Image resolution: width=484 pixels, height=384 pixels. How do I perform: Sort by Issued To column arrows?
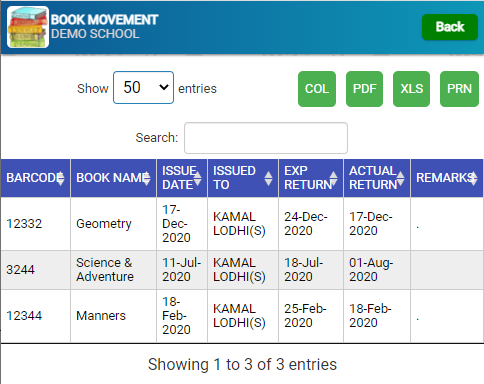click(268, 178)
